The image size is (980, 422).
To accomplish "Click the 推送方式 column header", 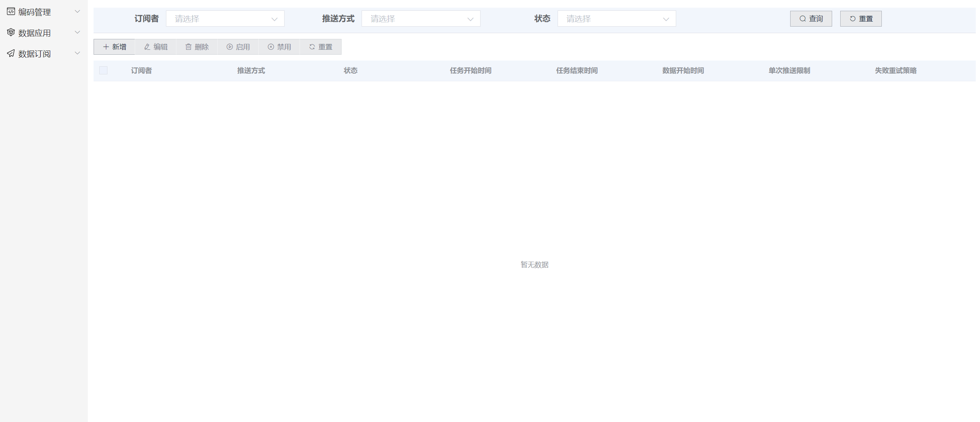I will [x=251, y=71].
